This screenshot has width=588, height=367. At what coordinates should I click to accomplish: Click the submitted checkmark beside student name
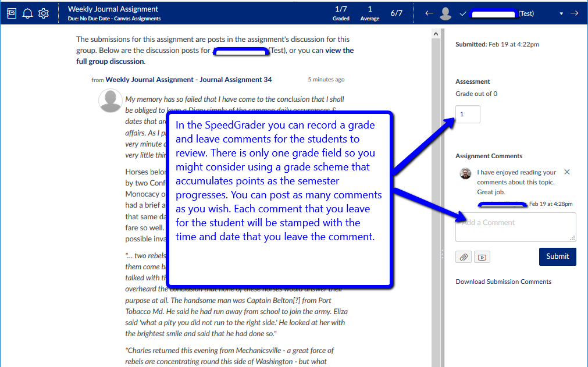463,13
